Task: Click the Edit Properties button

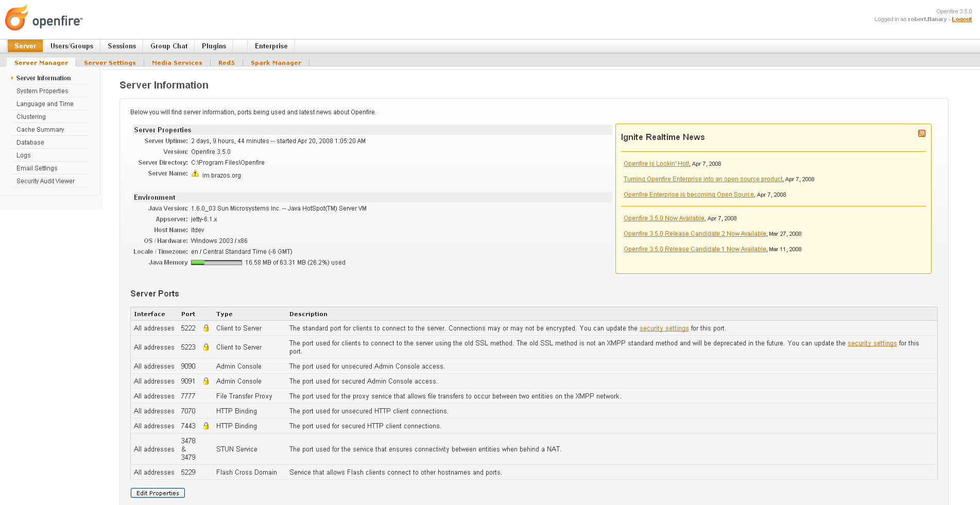Action: 158,493
